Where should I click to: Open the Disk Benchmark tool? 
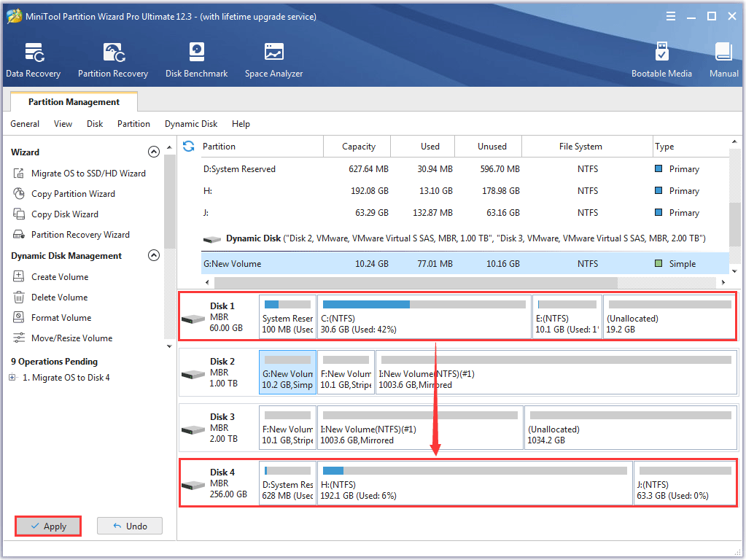tap(196, 60)
